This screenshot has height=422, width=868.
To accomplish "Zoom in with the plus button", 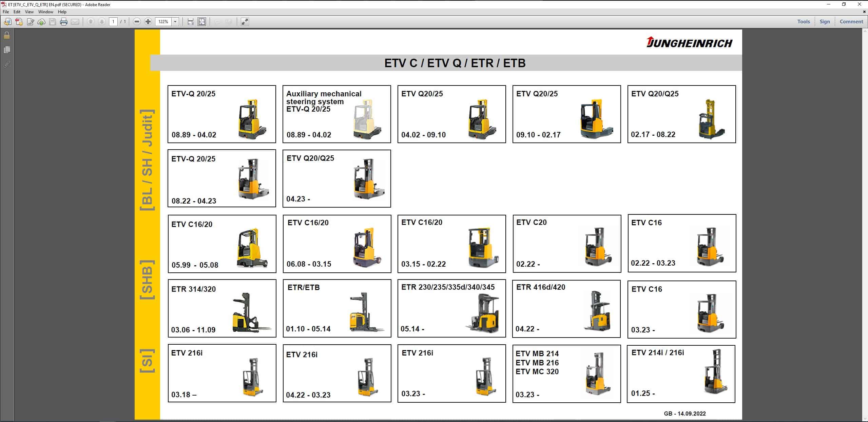I will pyautogui.click(x=148, y=22).
